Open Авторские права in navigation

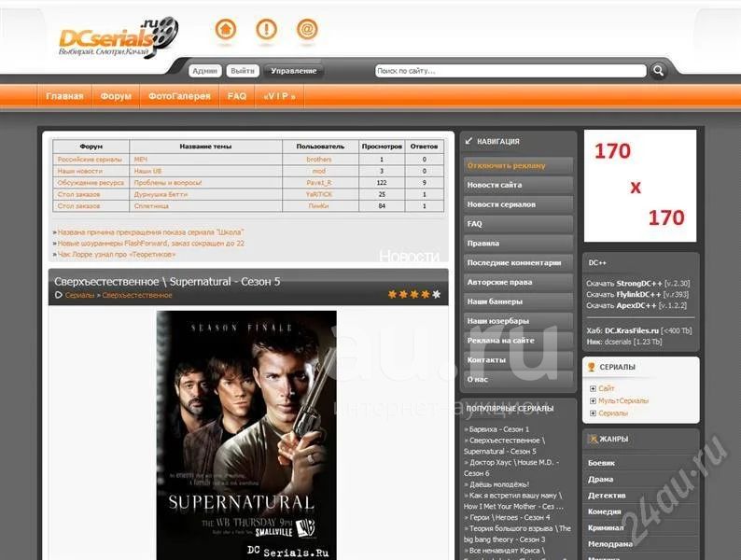(x=518, y=282)
